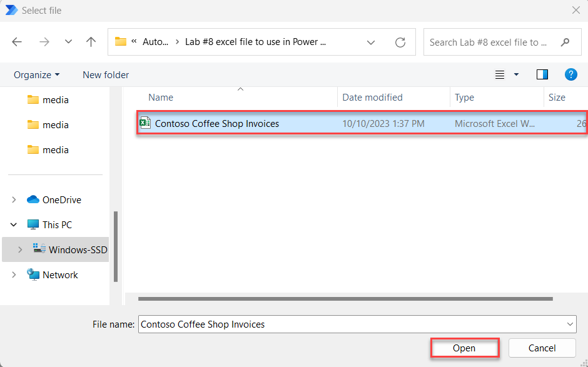Click the file list horizontal scrollbar
Screen dimensions: 588x367
click(345, 299)
